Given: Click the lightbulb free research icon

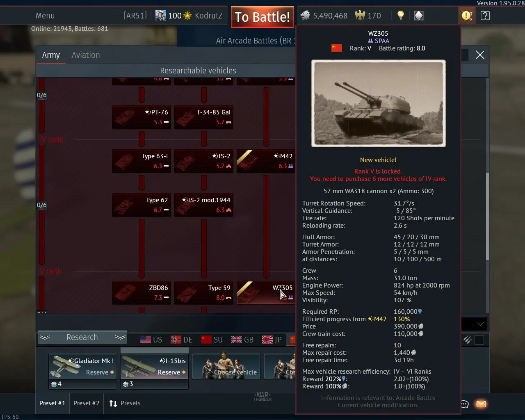Looking at the screenshot, I should (401, 16).
